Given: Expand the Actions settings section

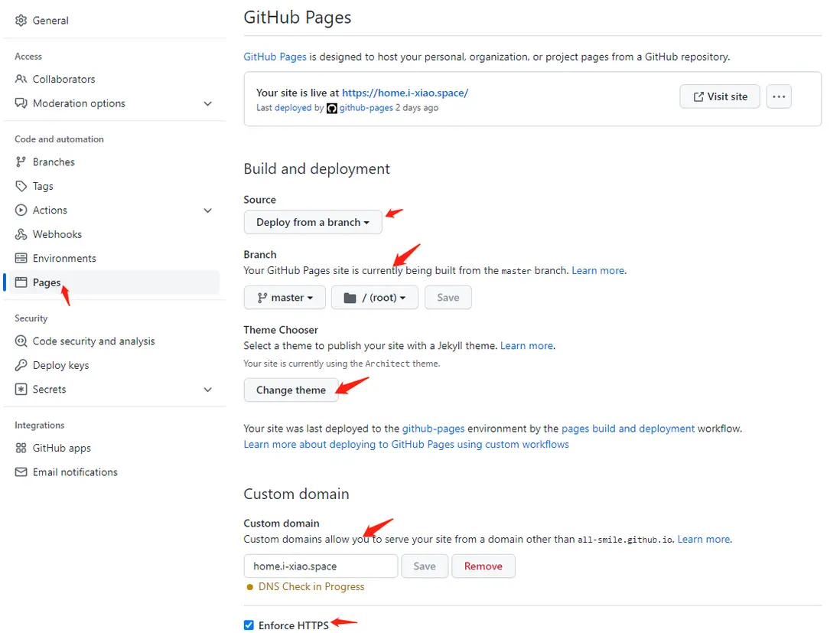Looking at the screenshot, I should (207, 210).
